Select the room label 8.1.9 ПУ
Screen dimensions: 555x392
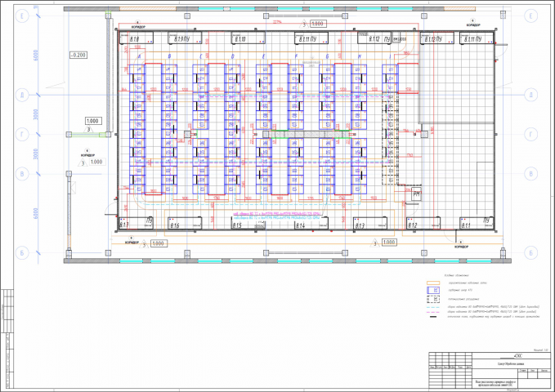(182, 38)
